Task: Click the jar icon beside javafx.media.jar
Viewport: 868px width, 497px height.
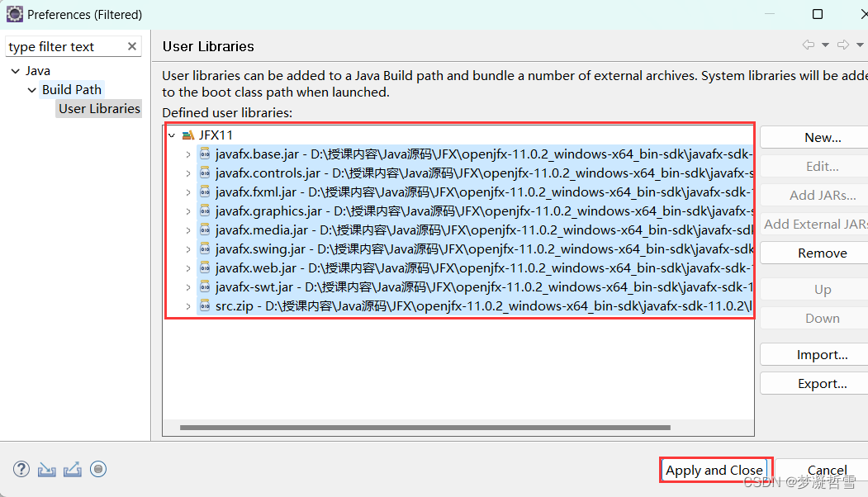Action: [205, 230]
